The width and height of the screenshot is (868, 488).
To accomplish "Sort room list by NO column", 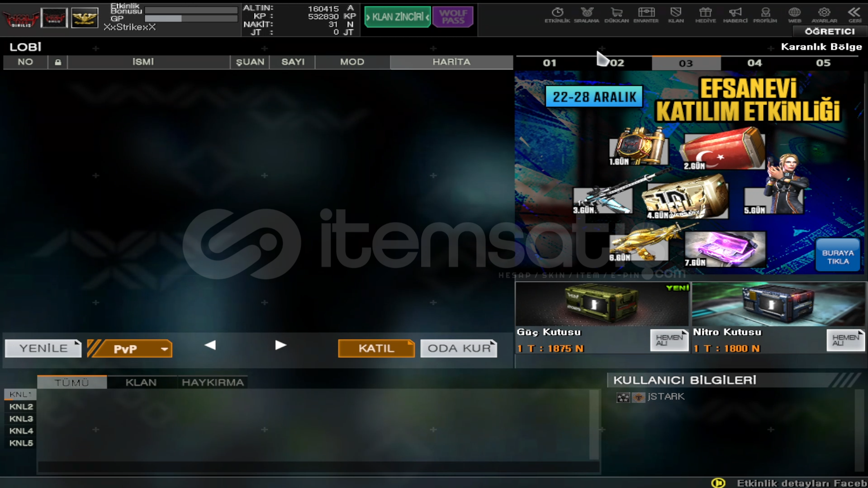I will coord(25,62).
